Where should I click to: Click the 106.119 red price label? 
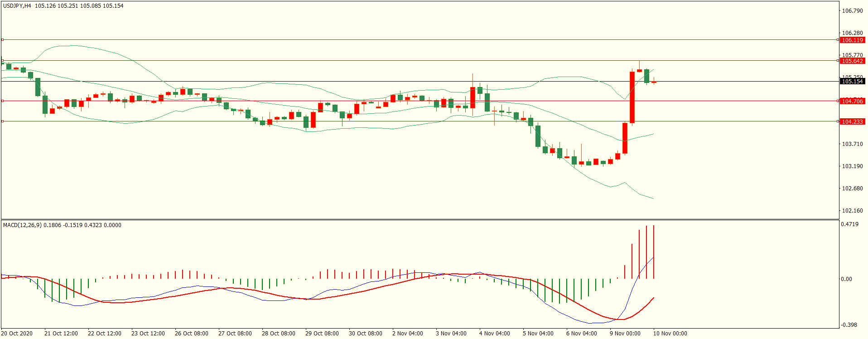(x=852, y=40)
